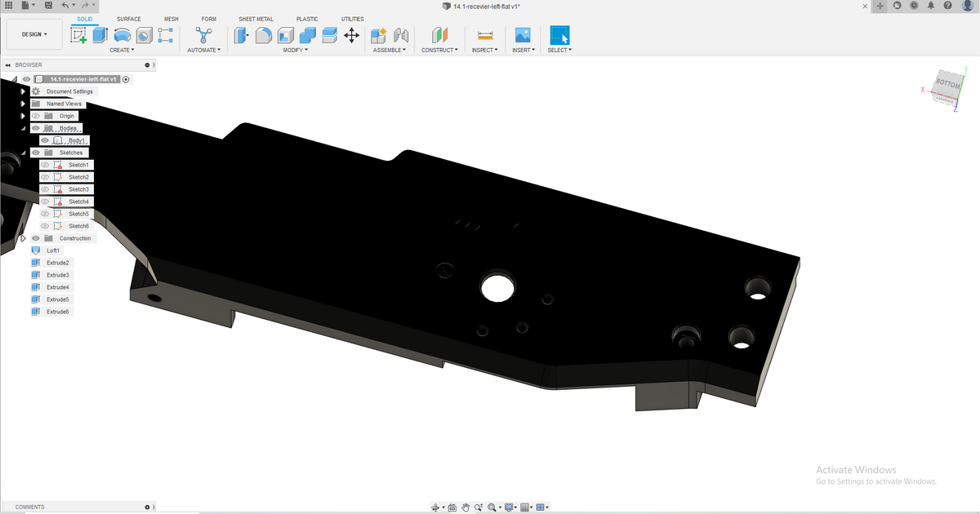
Task: Choose the Shell tool
Action: coord(286,35)
